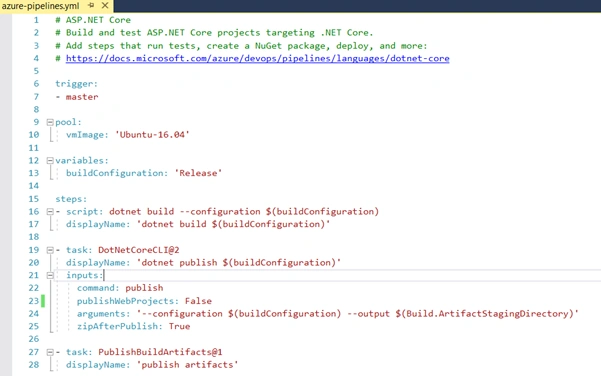The height and width of the screenshot is (376, 601).
Task: Click 'publishWebProjects: False' line
Action: pyautogui.click(x=144, y=301)
